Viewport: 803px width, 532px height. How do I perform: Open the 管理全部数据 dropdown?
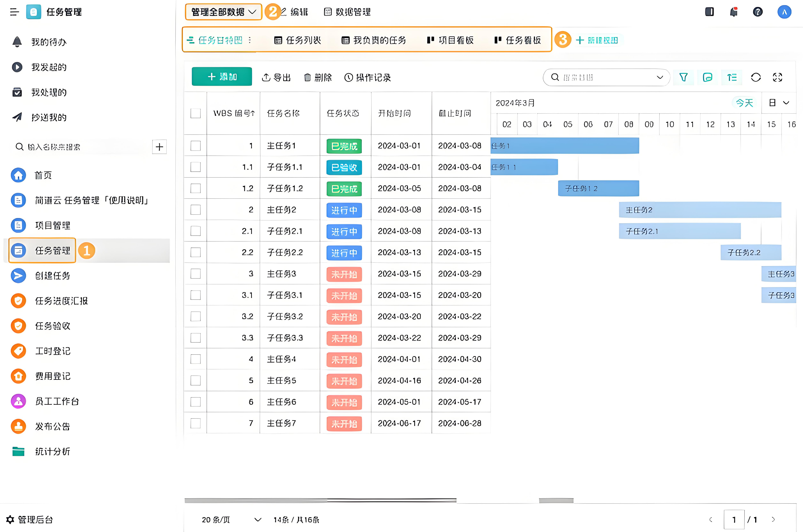(224, 12)
